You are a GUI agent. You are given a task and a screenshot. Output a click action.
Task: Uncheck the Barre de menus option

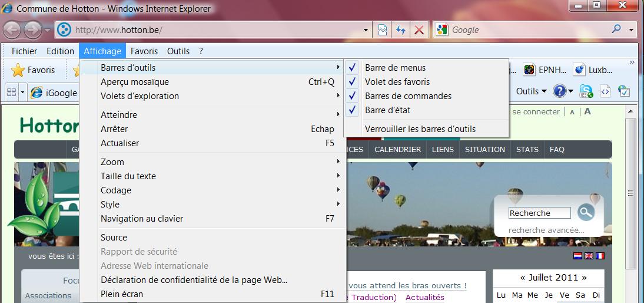[395, 68]
